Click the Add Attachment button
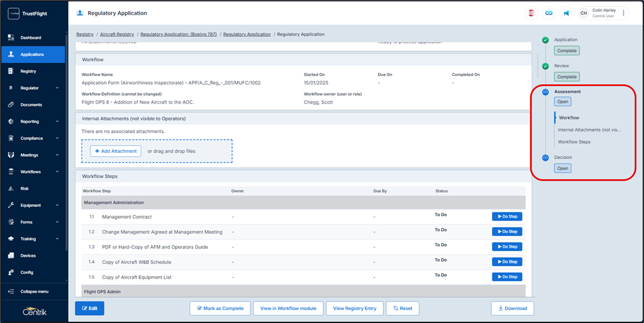644x323 pixels. [x=115, y=151]
